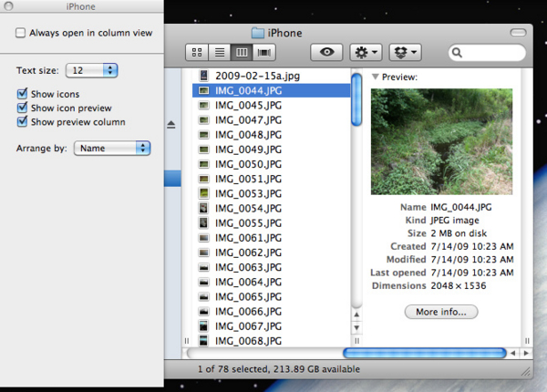
Task: Open the Action gear menu
Action: point(366,52)
